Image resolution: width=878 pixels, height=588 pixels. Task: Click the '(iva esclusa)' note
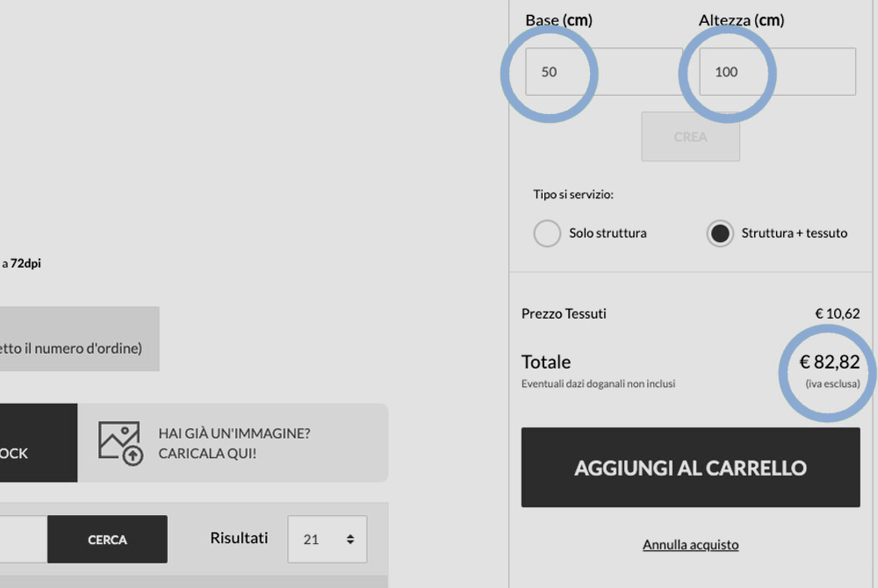[x=832, y=384]
